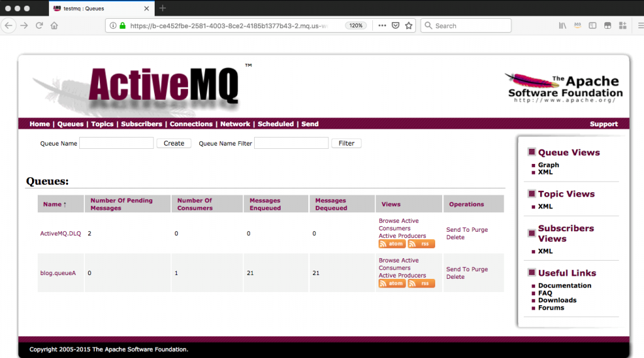
Task: Open the Firefox hamburger menu
Action: [x=640, y=25]
